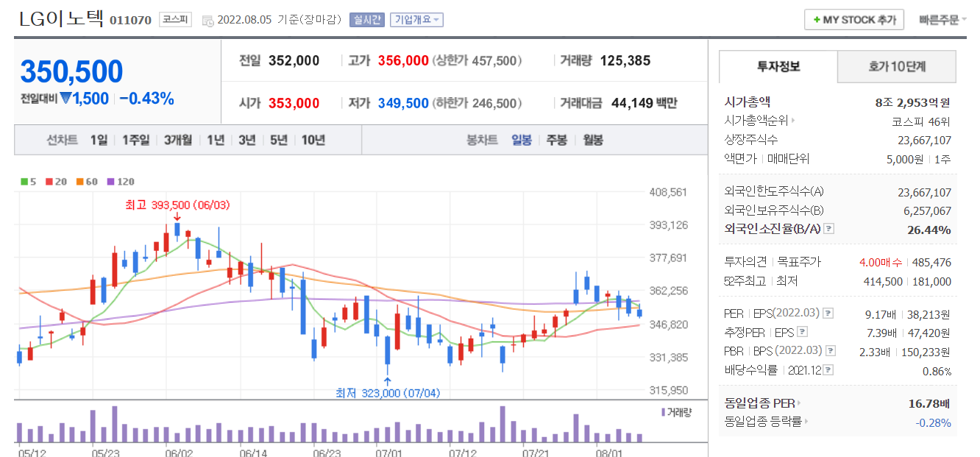Switch to the 투자정보 tab

(778, 67)
